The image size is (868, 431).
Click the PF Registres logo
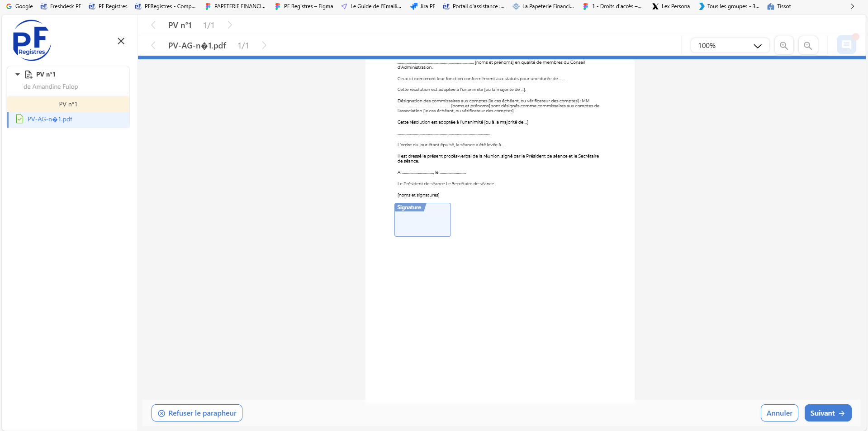coord(32,40)
